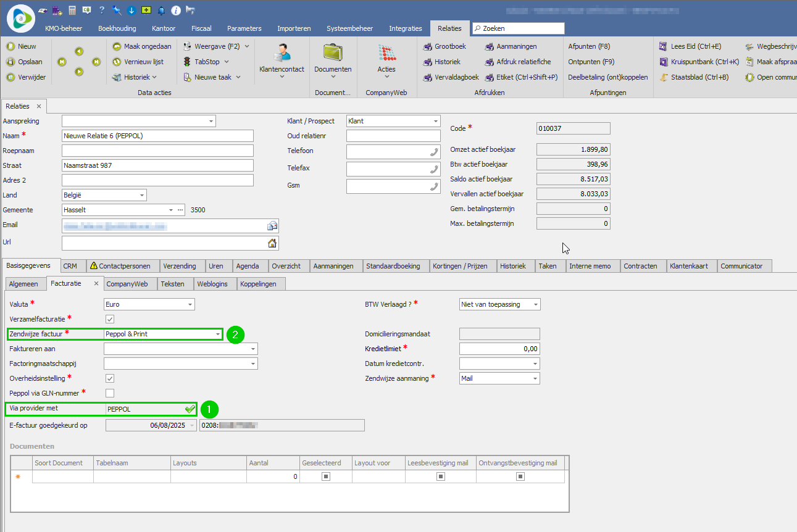Click the Opslaan save icon
Viewport: 797px width, 532px height.
pyautogui.click(x=10, y=62)
